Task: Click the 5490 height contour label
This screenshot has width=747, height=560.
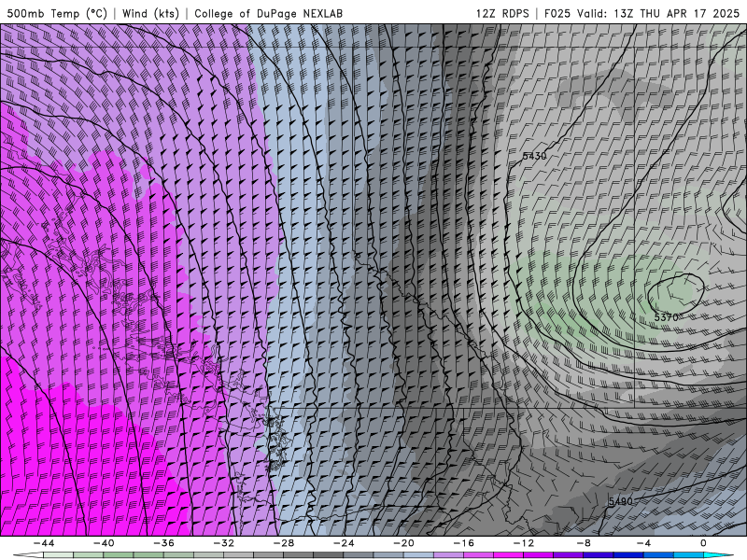Action: tap(621, 501)
